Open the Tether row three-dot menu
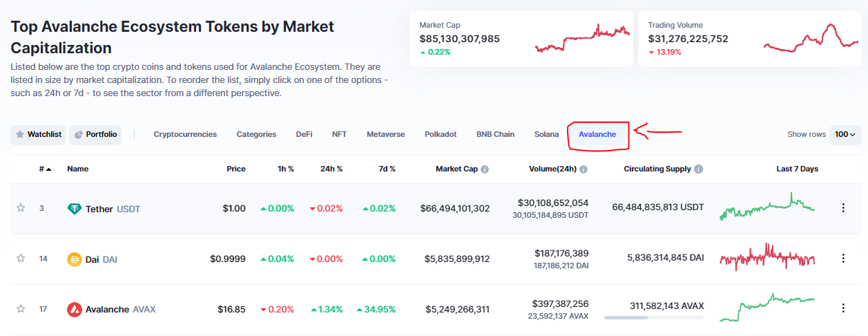This screenshot has height=336, width=868. coord(842,208)
